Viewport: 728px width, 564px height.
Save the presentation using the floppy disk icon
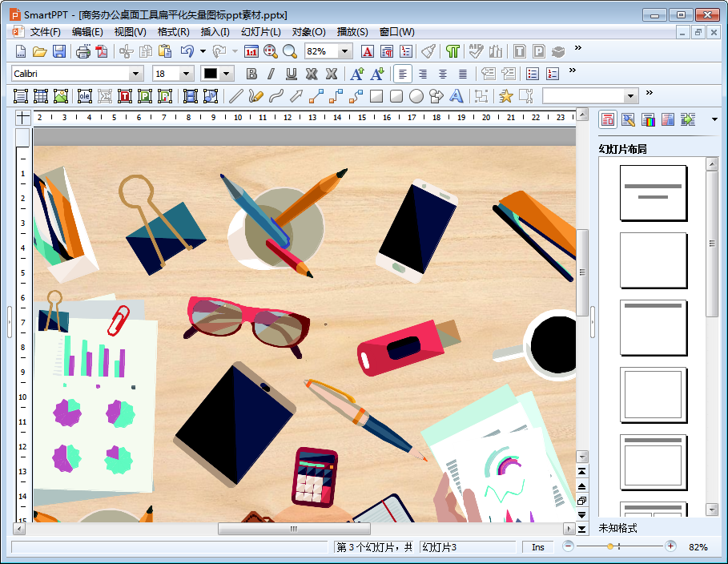click(59, 51)
